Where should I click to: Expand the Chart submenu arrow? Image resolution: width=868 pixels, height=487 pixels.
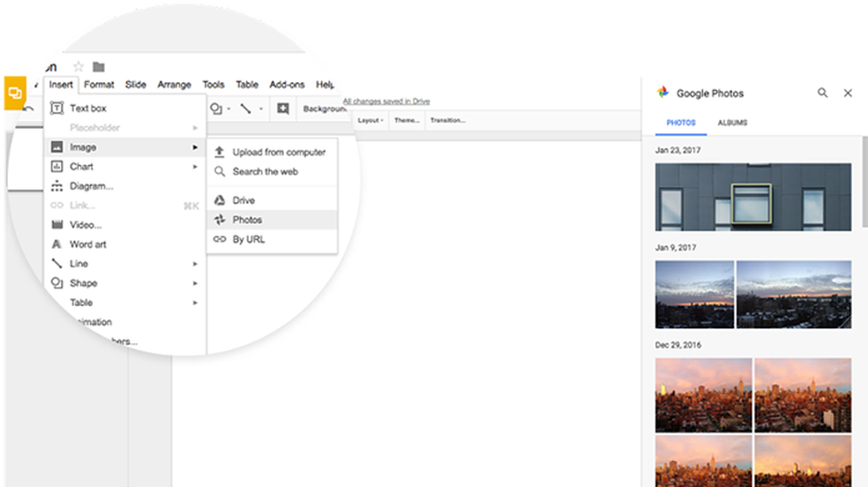click(x=195, y=167)
